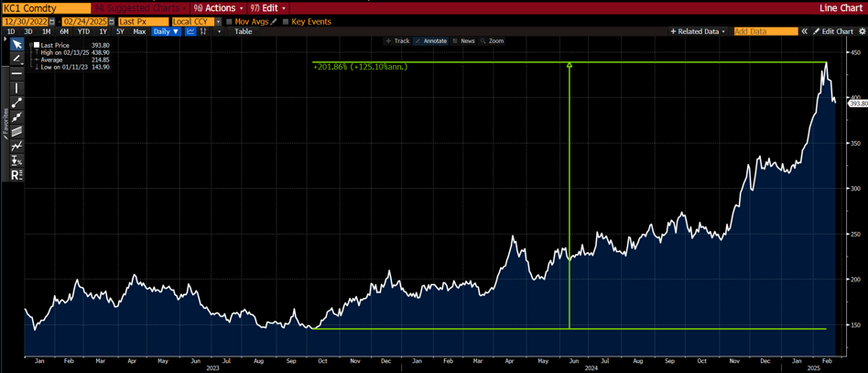Image resolution: width=868 pixels, height=373 pixels.
Task: Select the vertical line tool
Action: 17,88
